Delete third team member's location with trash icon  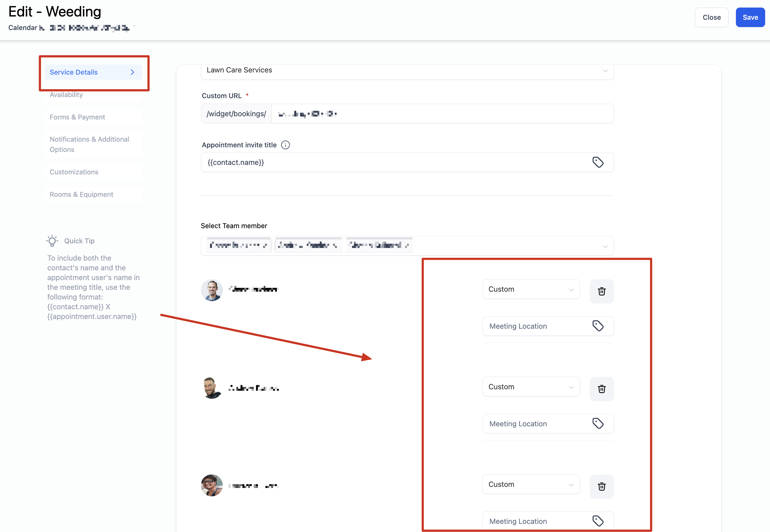[x=601, y=486]
